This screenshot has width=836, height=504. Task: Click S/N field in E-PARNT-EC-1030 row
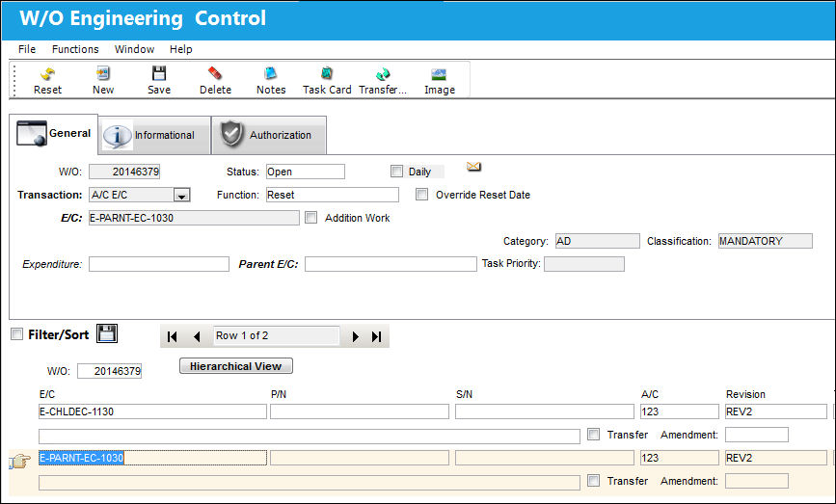point(545,458)
